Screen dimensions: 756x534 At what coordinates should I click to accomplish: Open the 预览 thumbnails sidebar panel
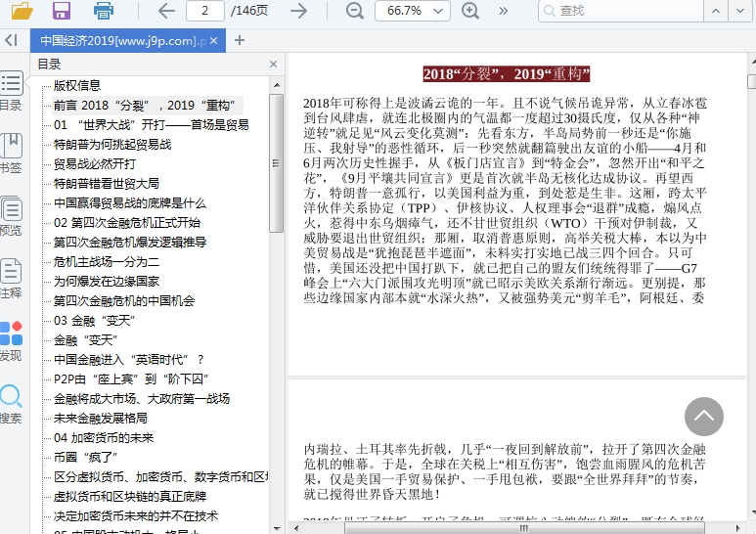[11, 216]
